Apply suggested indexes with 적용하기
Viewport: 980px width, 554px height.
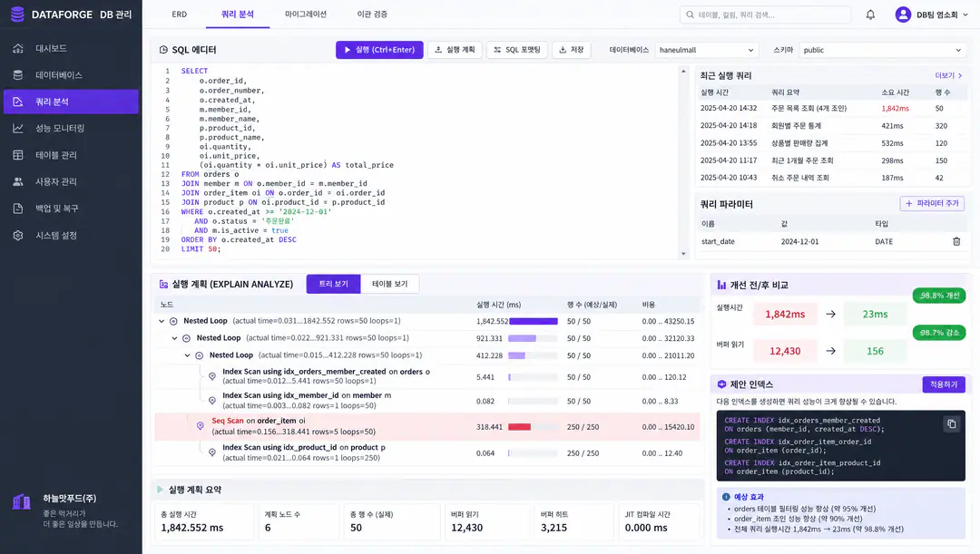coord(944,384)
